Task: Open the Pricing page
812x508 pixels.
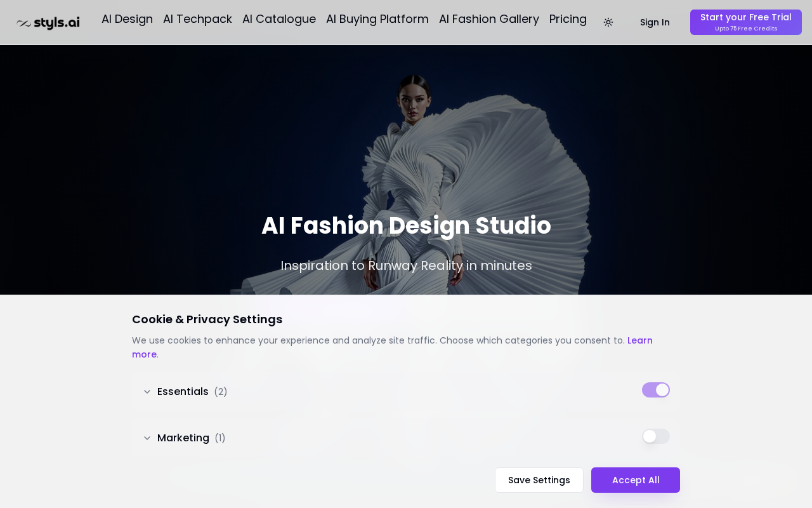Action: [x=568, y=19]
